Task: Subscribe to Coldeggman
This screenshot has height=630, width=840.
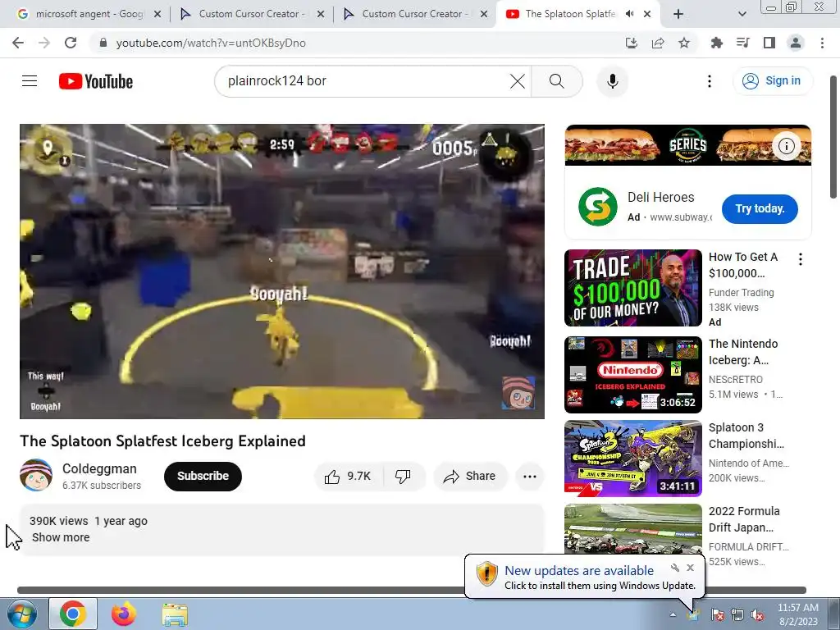Action: [203, 477]
